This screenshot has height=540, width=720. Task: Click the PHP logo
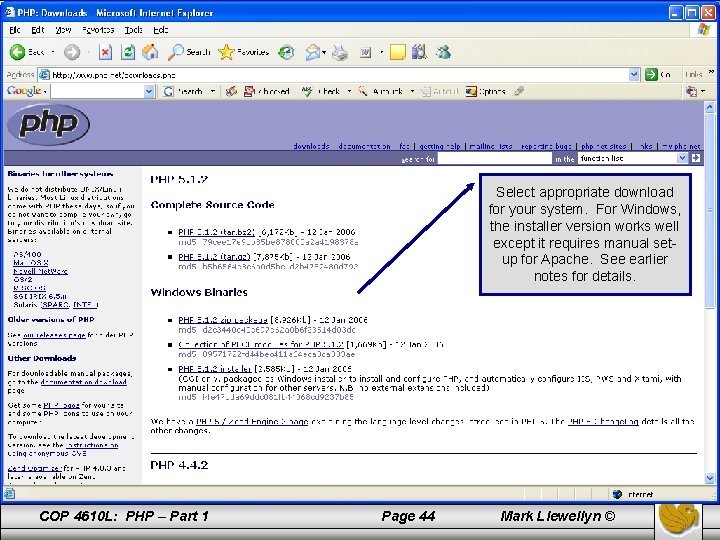click(x=49, y=124)
